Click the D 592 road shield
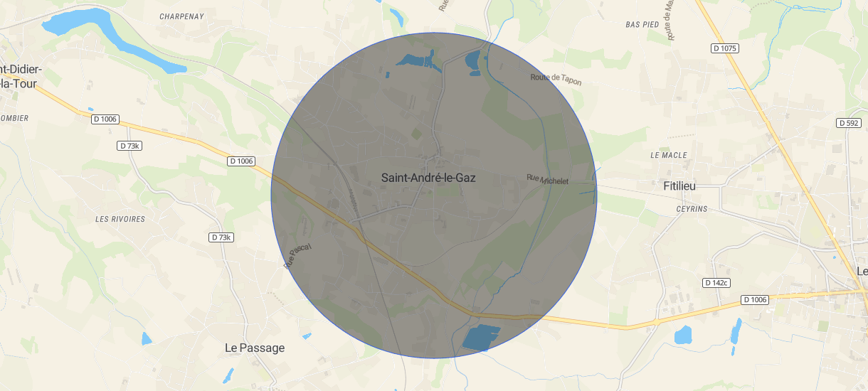This screenshot has height=391, width=868. coord(849,123)
